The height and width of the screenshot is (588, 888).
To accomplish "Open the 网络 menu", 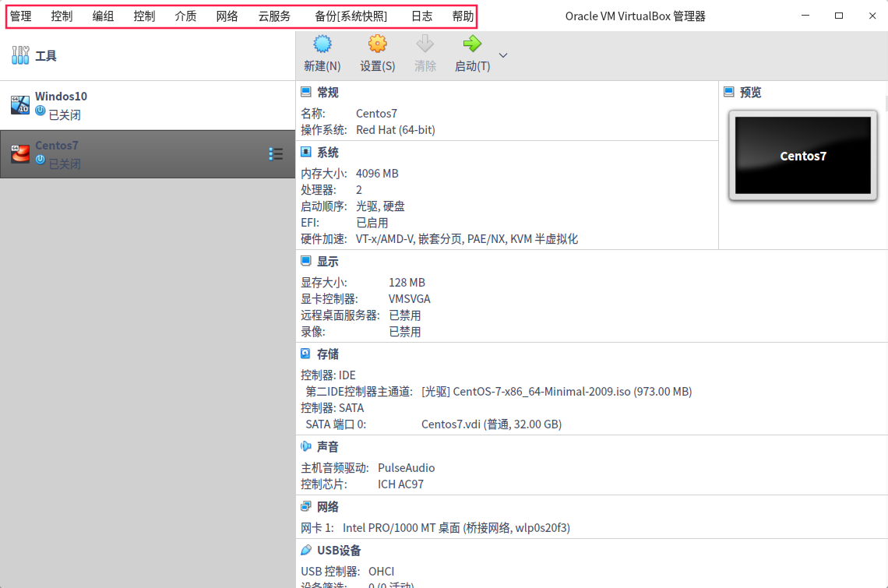I will (227, 16).
